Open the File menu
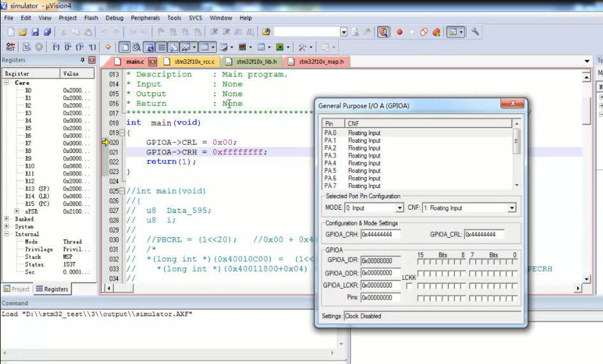The height and width of the screenshot is (364, 603). pyautogui.click(x=9, y=18)
